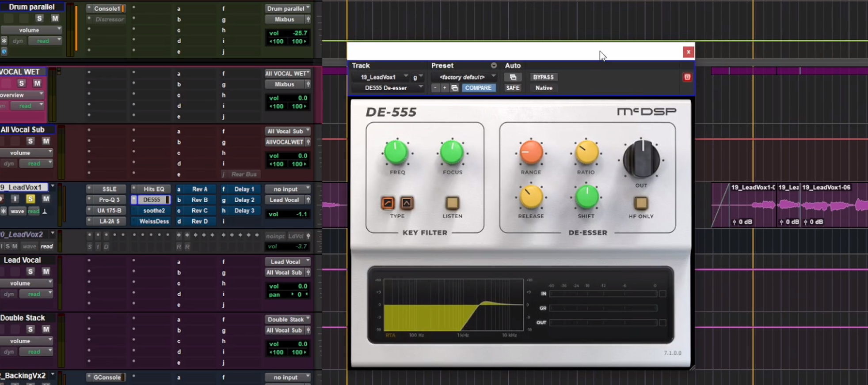868x385 pixels.
Task: Click the plus next-preset icon
Action: click(x=445, y=88)
